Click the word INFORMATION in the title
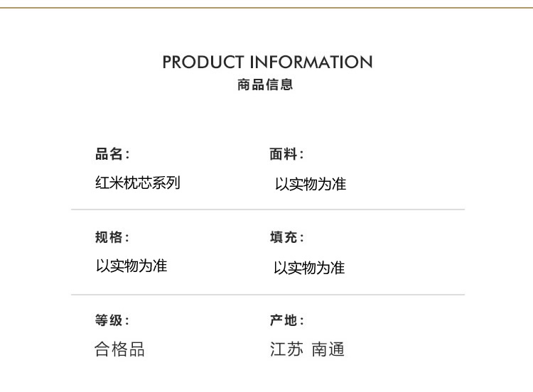Image resolution: width=533 pixels, height=392 pixels. pyautogui.click(x=311, y=62)
